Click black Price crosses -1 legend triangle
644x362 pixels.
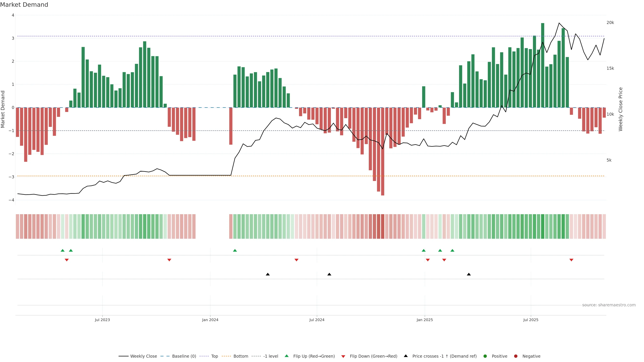point(406,356)
